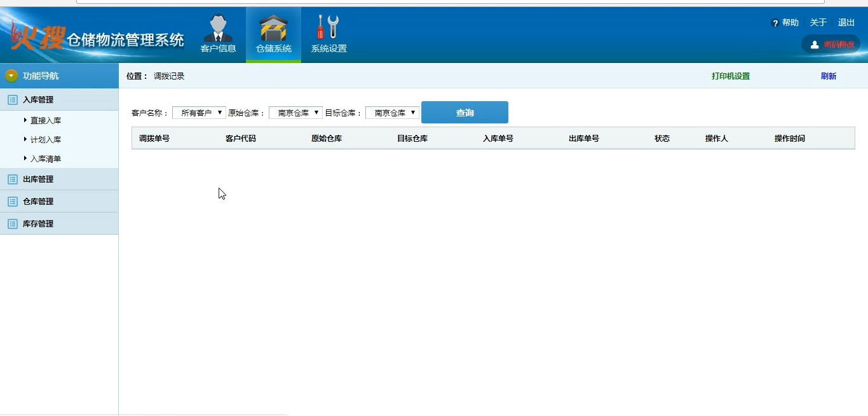Screen dimensions: 868x416
Task: Open 系统设置 tools icon
Action: tap(329, 28)
